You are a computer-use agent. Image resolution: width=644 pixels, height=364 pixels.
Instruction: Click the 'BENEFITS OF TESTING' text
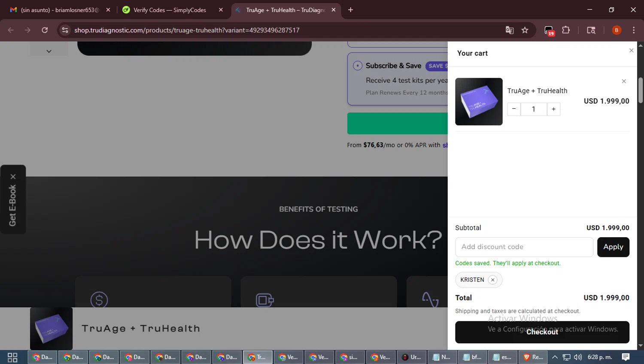pos(318,209)
